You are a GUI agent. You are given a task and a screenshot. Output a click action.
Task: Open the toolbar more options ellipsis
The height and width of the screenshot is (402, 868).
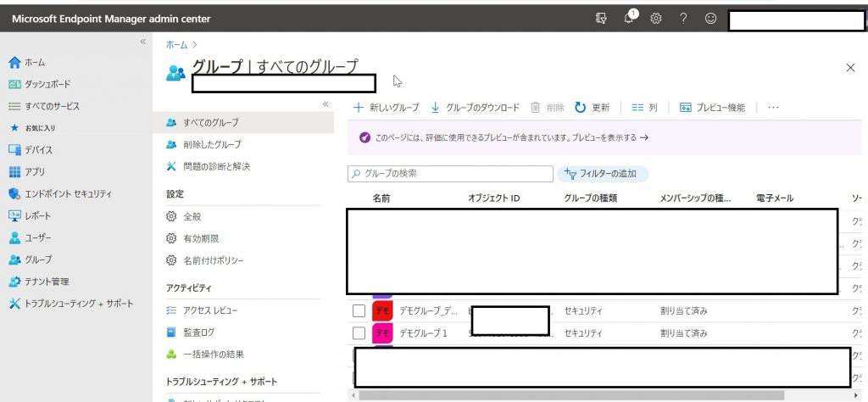click(773, 108)
